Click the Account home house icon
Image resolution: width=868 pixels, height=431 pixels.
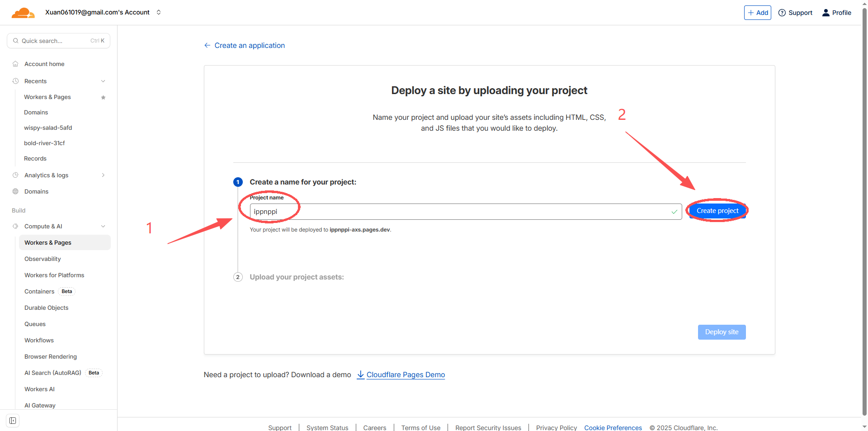point(15,64)
